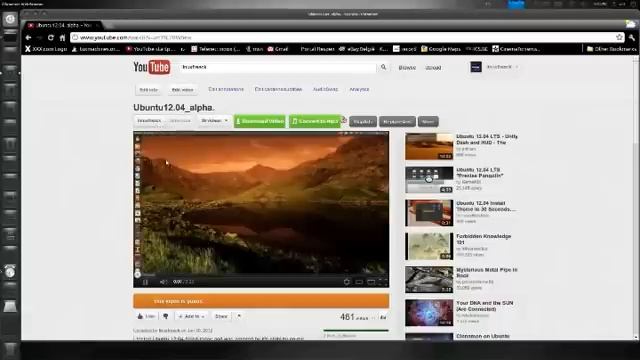Seek on the video progress bar
The image size is (640, 360).
[x=261, y=275]
